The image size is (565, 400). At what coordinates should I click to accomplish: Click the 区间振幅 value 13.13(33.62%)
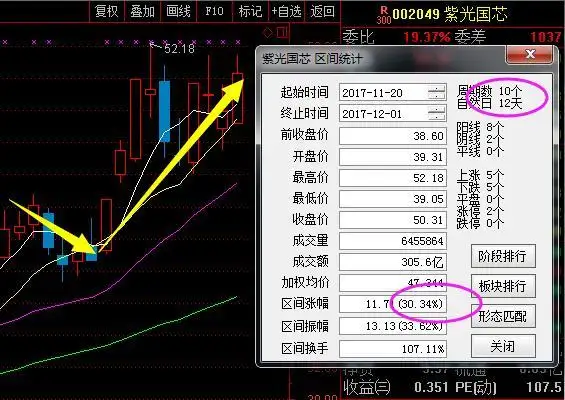pos(393,326)
